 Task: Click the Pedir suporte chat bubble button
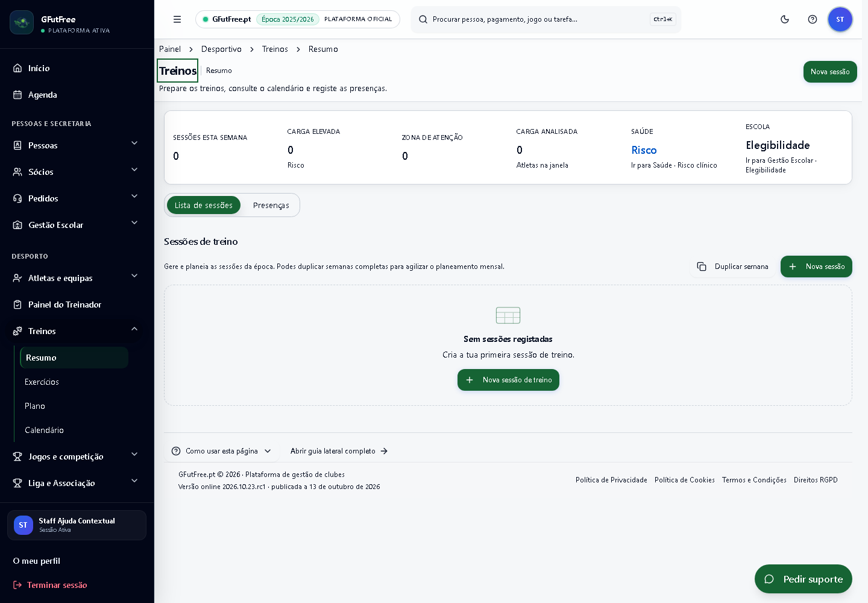tap(804, 579)
